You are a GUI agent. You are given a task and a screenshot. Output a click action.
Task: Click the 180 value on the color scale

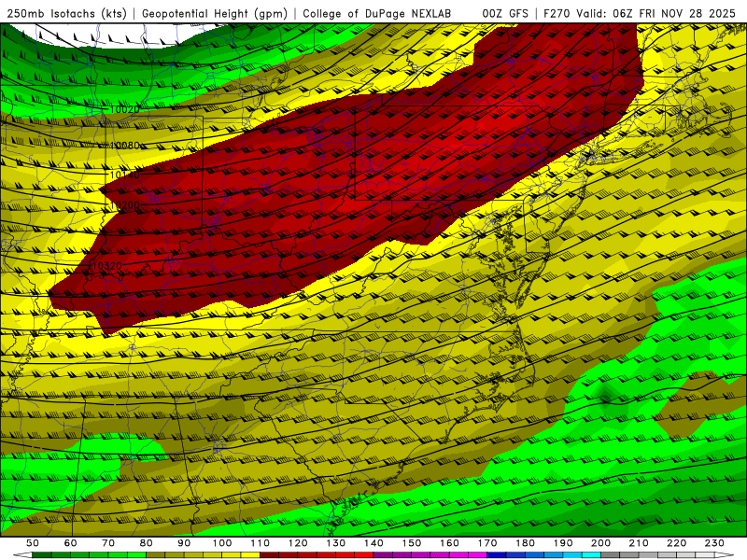[x=525, y=543]
